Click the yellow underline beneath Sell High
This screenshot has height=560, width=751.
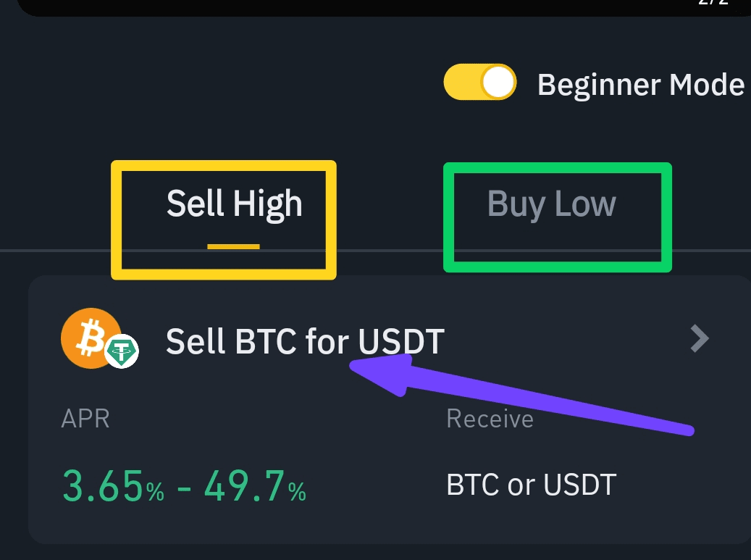click(x=233, y=247)
